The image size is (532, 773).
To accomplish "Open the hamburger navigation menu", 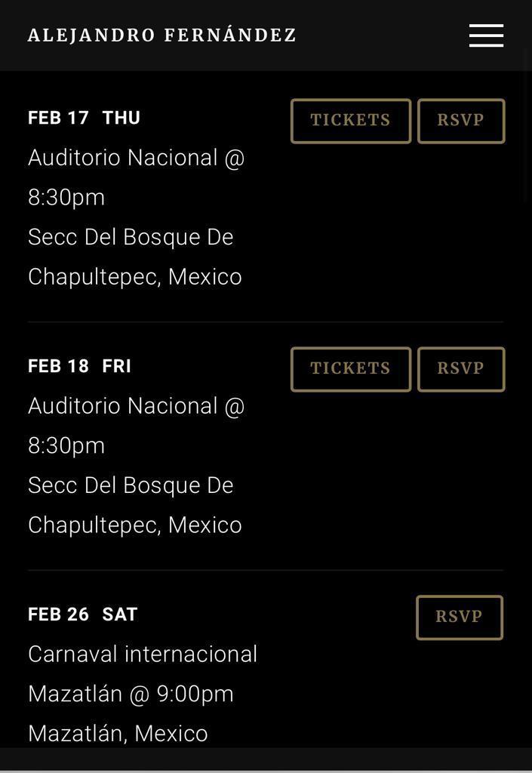I will [x=486, y=35].
